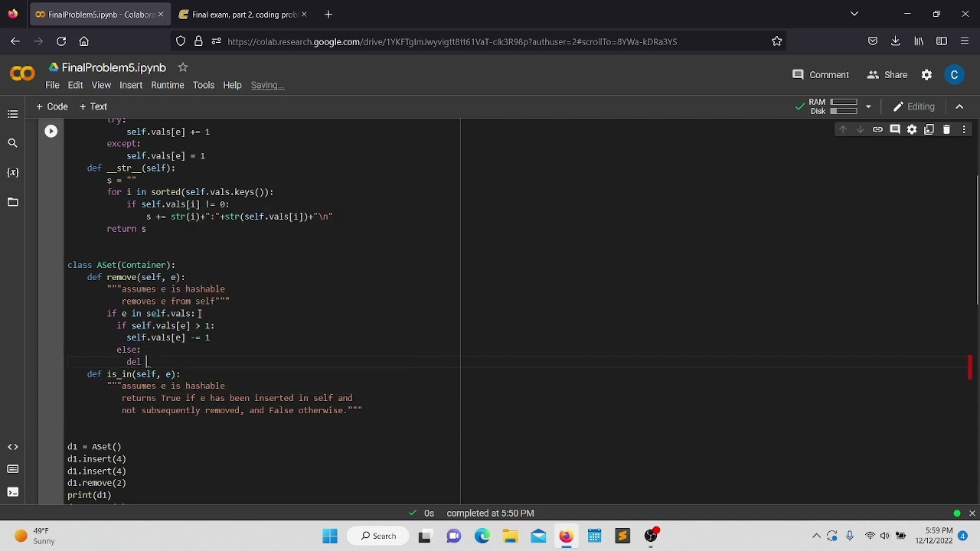
Task: Open the Editing mode dropdown
Action: click(914, 106)
